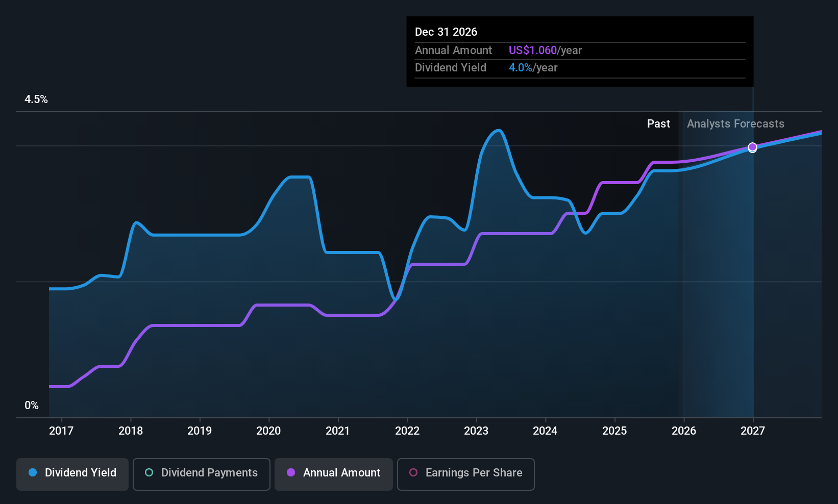The width and height of the screenshot is (838, 504).
Task: Switch to the Past section of the chart
Action: tap(658, 123)
